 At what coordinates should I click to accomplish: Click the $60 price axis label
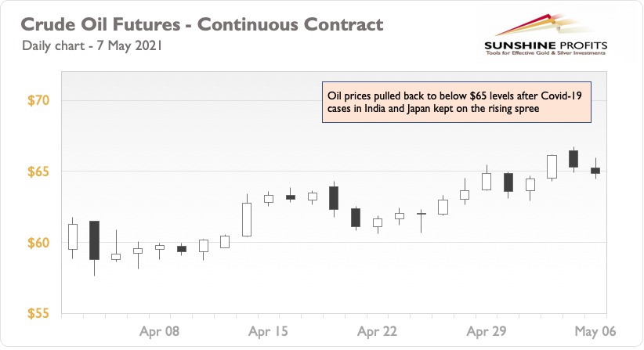tap(38, 243)
